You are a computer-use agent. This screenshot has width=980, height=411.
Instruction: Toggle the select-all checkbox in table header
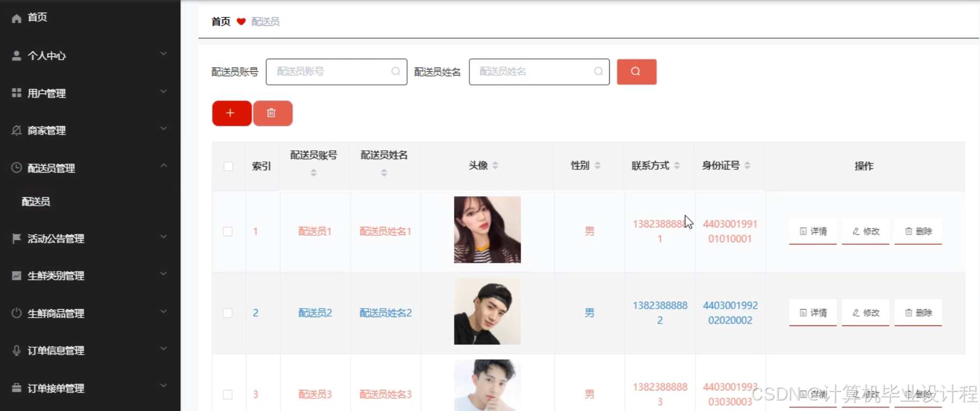coord(228,166)
